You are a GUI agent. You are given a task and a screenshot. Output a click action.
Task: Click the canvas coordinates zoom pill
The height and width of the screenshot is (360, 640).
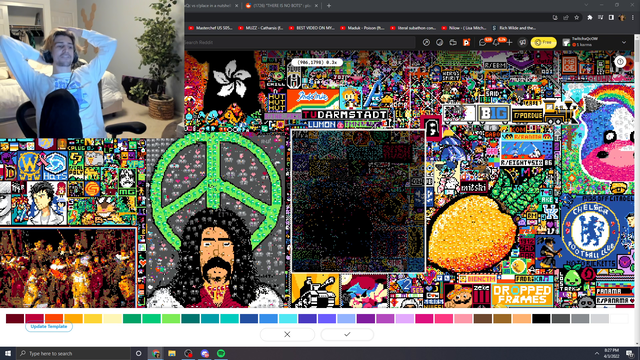click(x=317, y=62)
